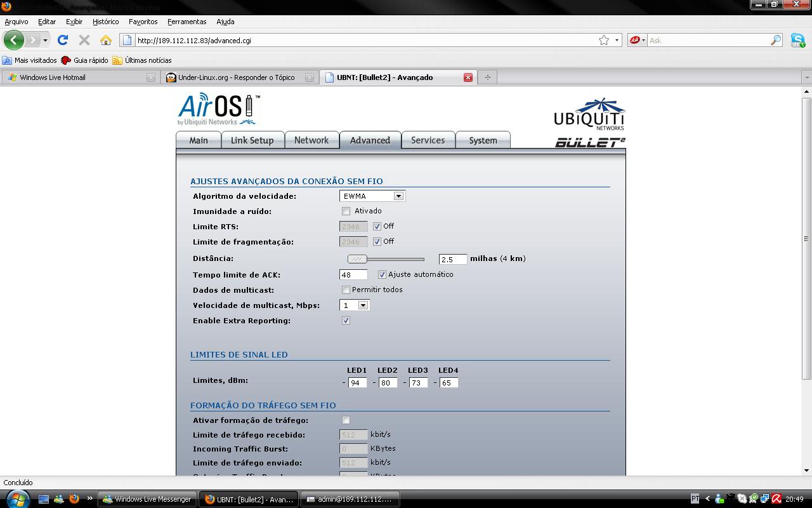
Task: Open the admin@189.112.112 terminal taskbar button
Action: point(351,499)
